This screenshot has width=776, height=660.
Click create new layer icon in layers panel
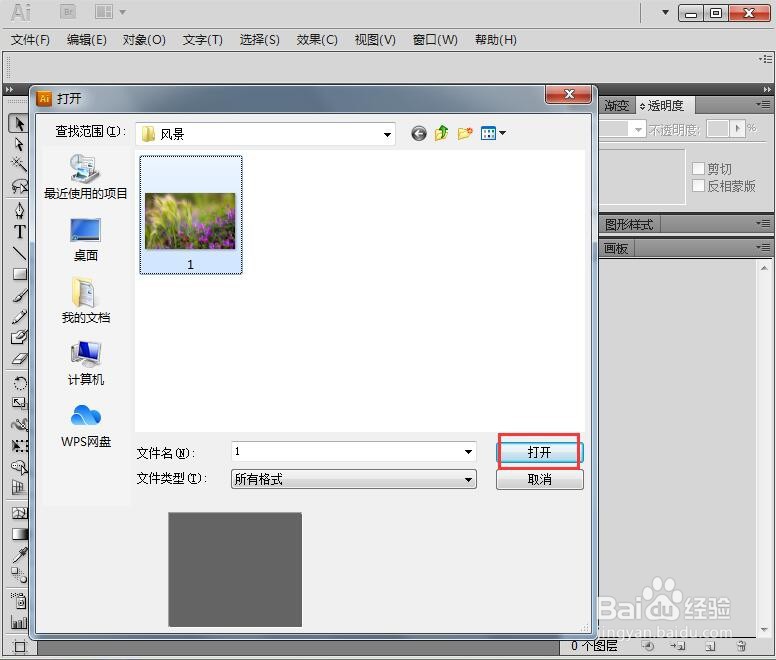[x=710, y=645]
